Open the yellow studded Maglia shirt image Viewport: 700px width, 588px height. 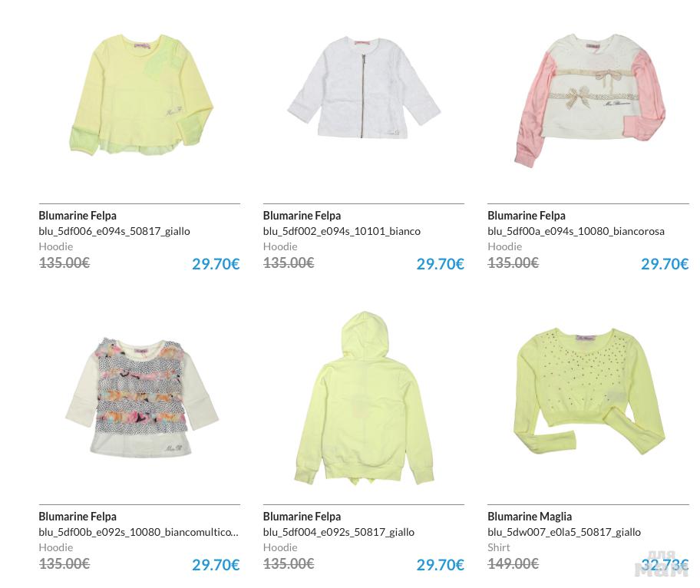point(590,391)
